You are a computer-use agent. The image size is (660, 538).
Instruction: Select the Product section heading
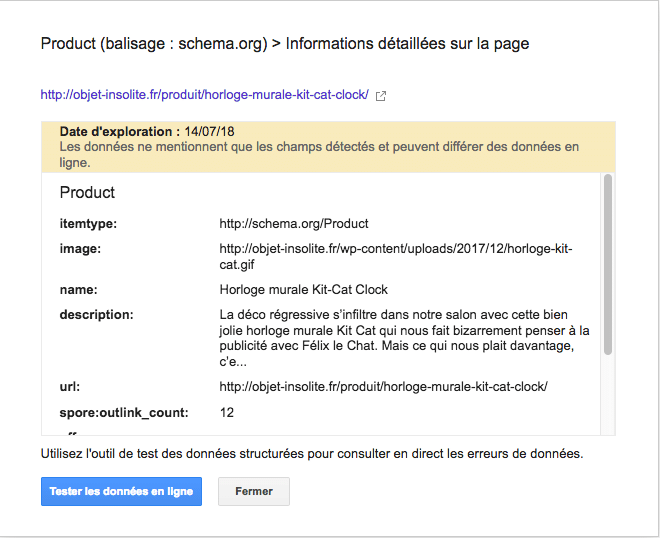point(87,192)
